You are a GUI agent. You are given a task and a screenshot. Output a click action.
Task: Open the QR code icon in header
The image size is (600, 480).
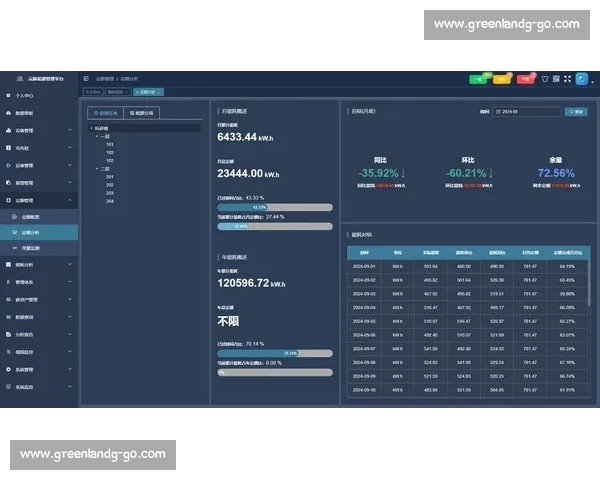tap(557, 78)
